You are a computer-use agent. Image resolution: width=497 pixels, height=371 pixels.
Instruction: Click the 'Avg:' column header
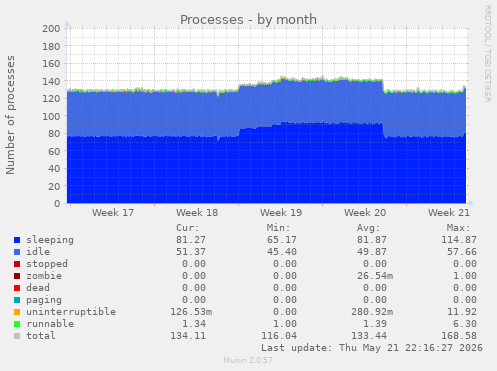(369, 228)
